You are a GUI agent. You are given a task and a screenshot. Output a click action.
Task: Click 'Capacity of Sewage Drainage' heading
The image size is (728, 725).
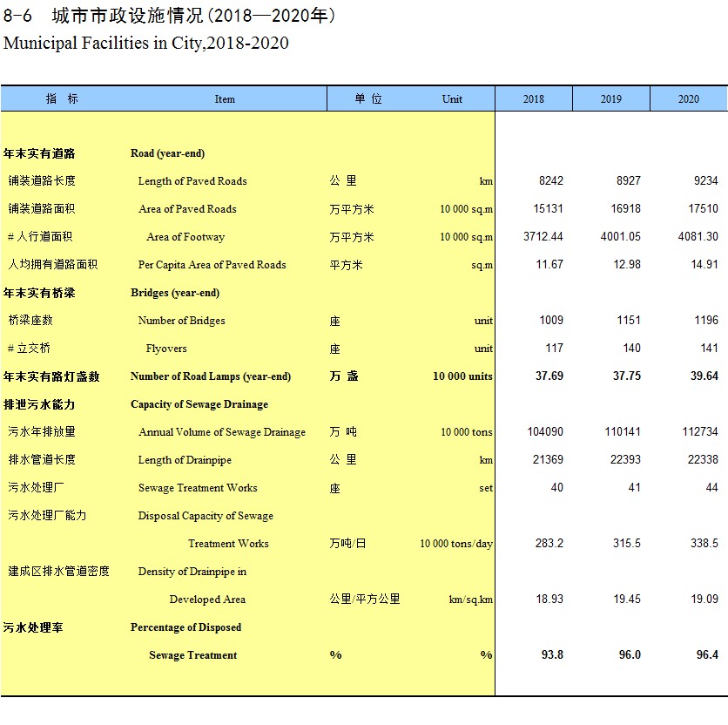pos(199,404)
